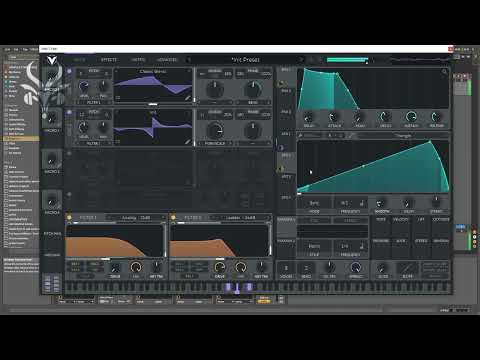Toggle Filter 1 power button
This screenshot has width=480, height=360.
coord(69,218)
